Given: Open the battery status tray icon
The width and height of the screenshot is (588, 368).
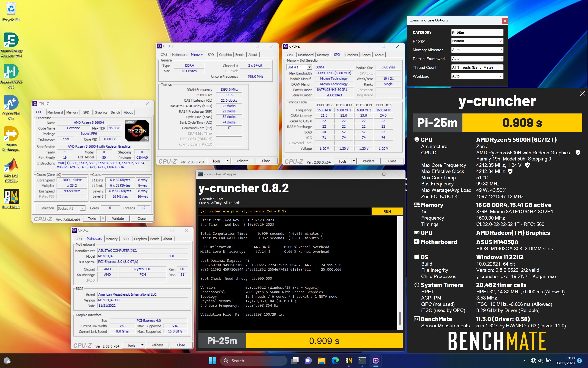Looking at the screenshot, I should point(548,360).
